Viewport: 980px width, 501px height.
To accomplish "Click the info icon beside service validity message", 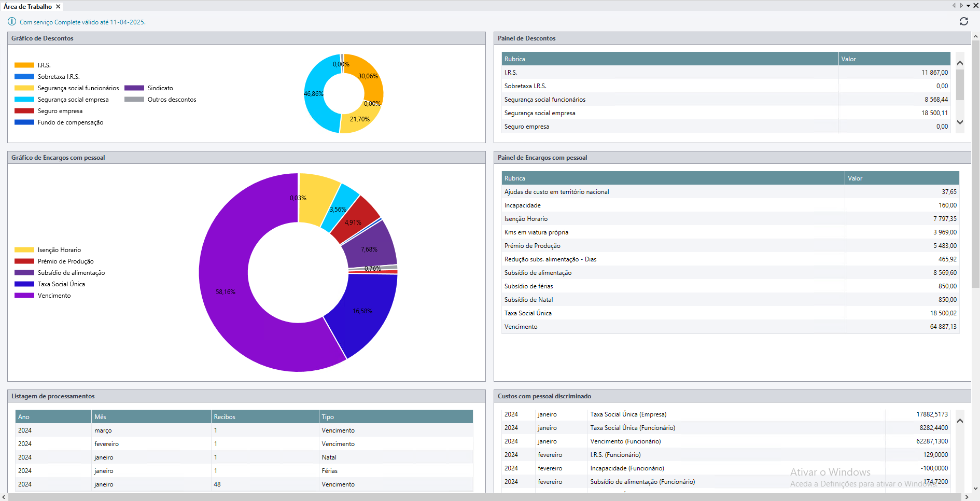I will (12, 22).
